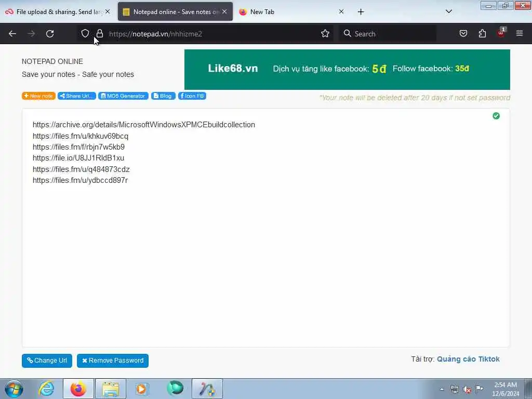Open Firefox application hamburger menu
The height and width of the screenshot is (399, 532).
click(x=520, y=33)
